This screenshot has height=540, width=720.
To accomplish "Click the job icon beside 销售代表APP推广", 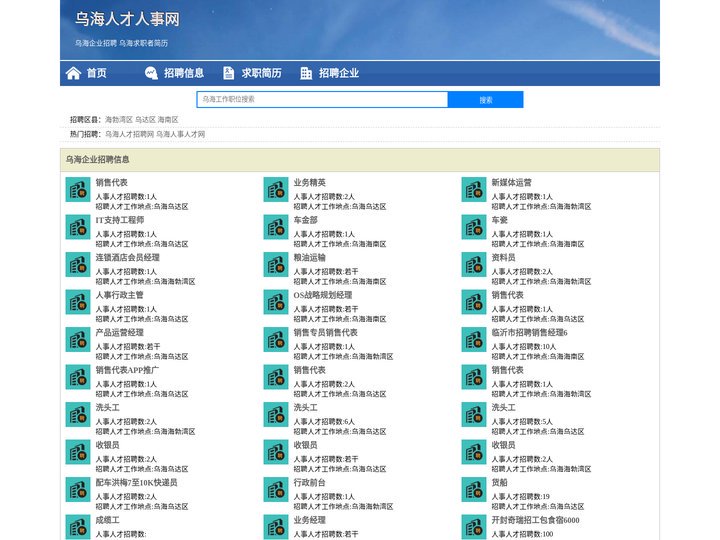I will click(78, 377).
